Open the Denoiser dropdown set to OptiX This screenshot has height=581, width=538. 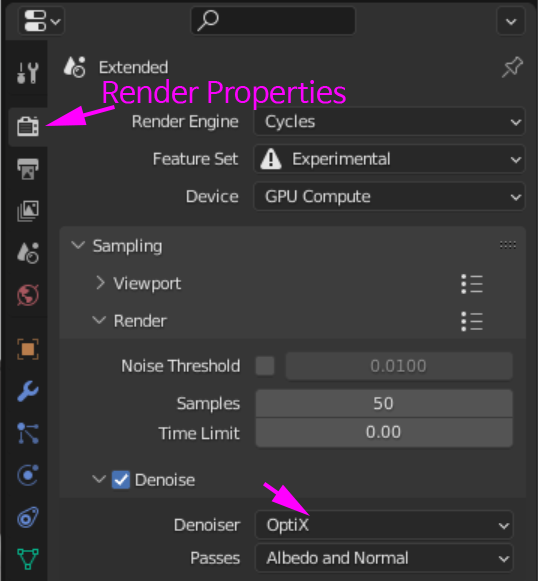click(x=384, y=525)
